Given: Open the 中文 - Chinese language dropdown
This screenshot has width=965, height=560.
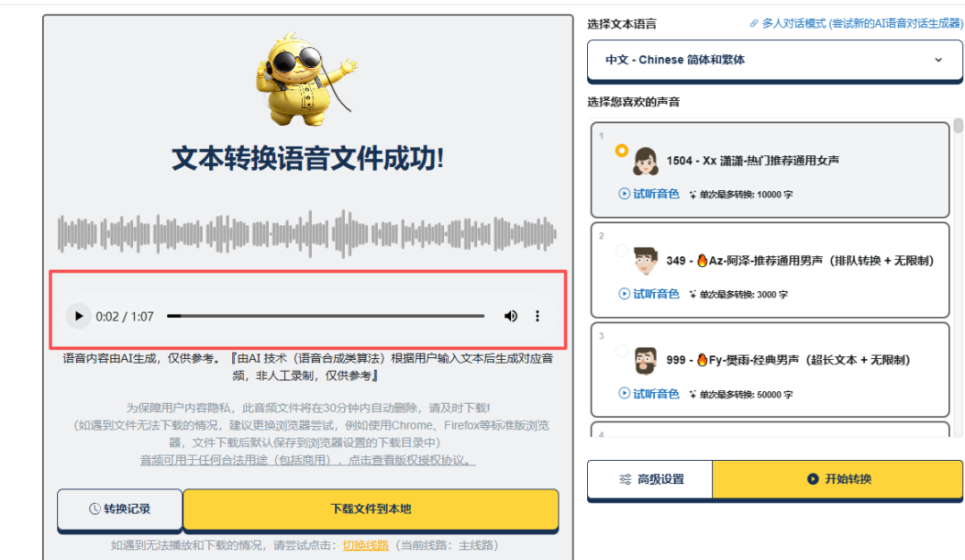Looking at the screenshot, I should click(775, 60).
